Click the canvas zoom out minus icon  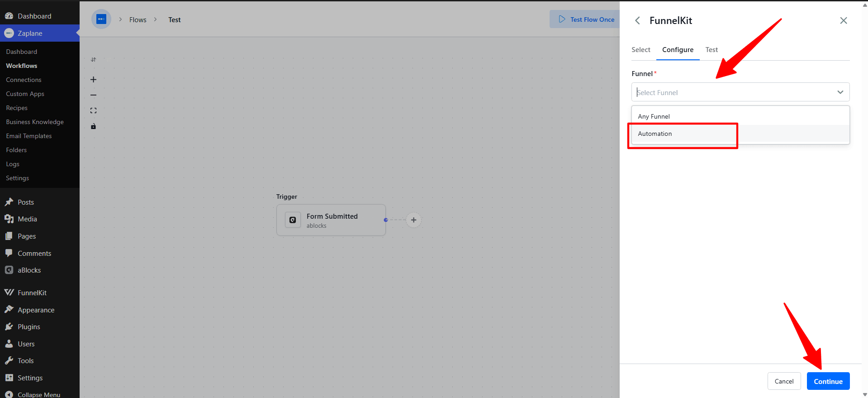click(93, 95)
